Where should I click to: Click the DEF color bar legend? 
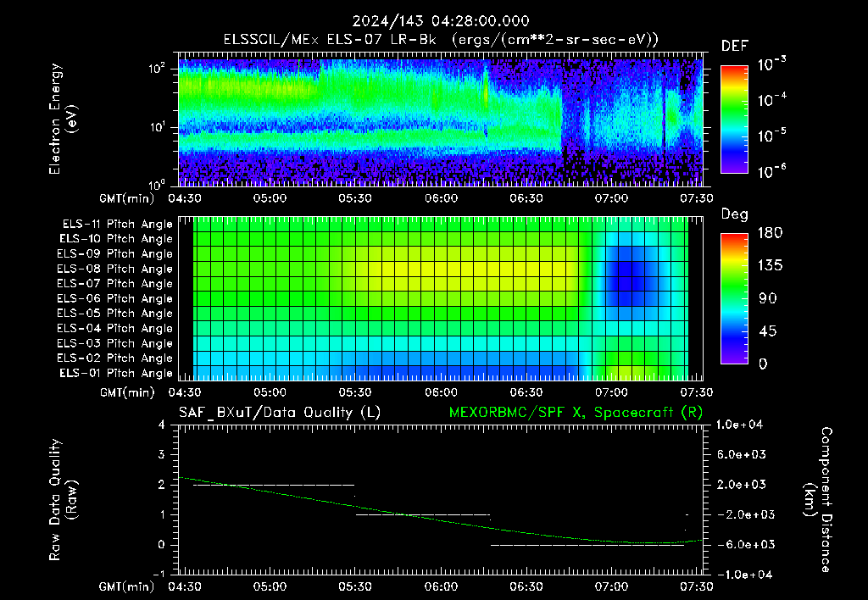(x=734, y=119)
